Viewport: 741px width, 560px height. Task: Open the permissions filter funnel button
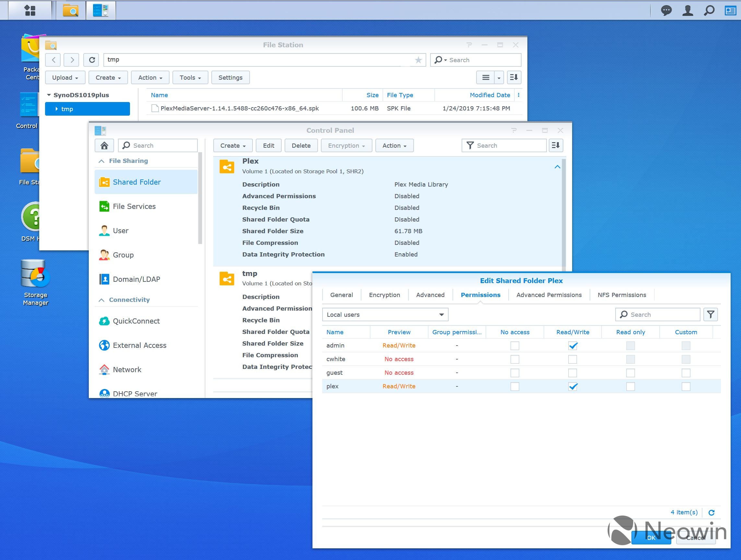click(711, 314)
